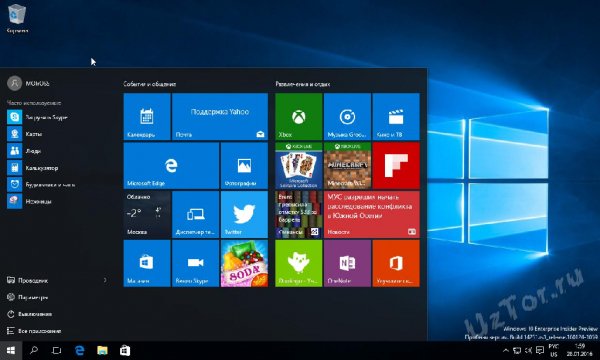600x360 pixels.
Task: Open Task View on taskbar
Action: (57, 350)
